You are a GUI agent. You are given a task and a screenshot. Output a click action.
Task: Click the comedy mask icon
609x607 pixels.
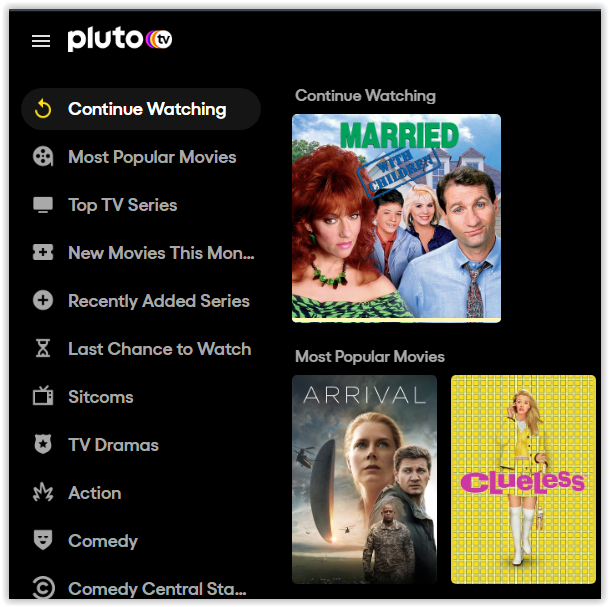43,540
